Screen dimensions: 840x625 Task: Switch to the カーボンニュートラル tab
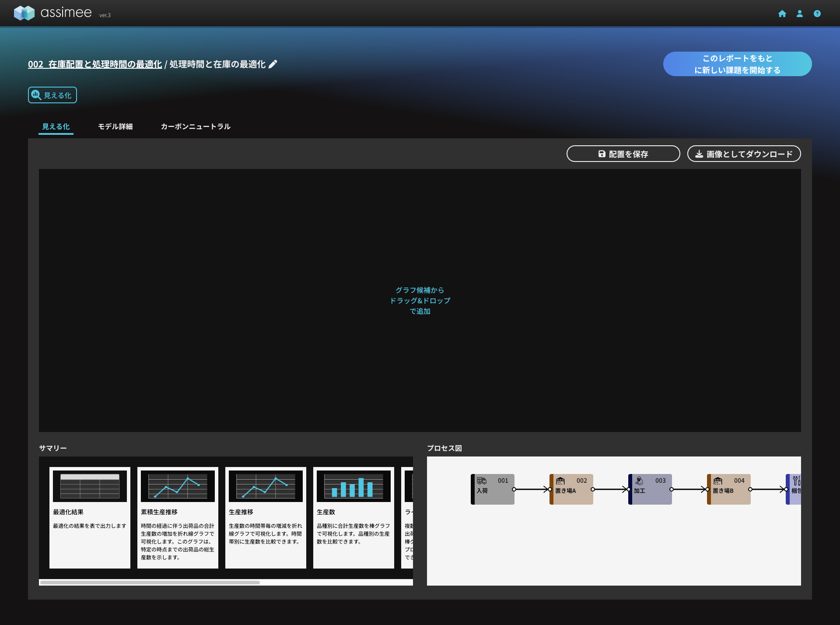click(x=196, y=126)
